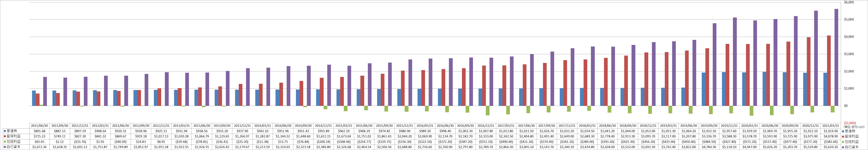Screen dimensions: 868x150
Task: Click the blue swatch in the axis-side chart legend
Action: pos(843,131)
